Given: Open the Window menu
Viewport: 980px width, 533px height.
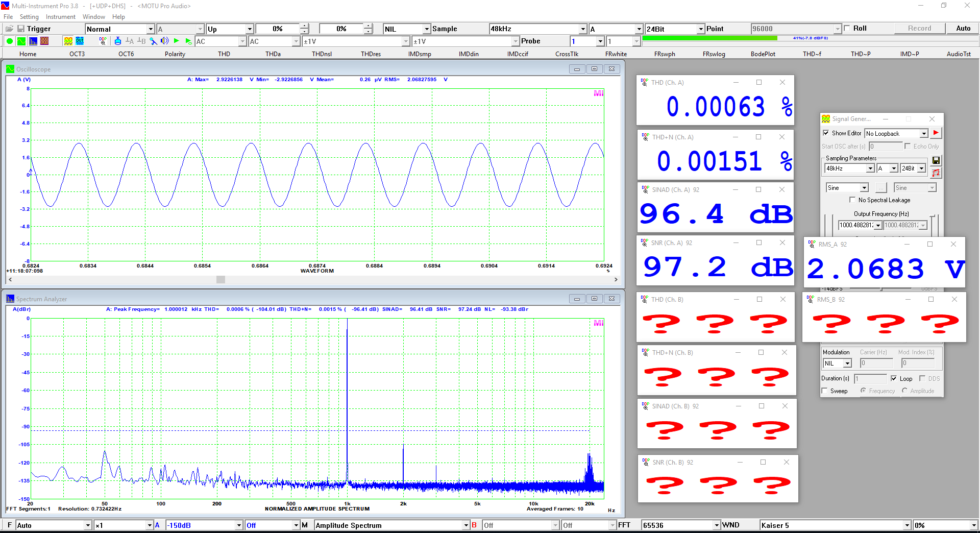Looking at the screenshot, I should tap(94, 17).
